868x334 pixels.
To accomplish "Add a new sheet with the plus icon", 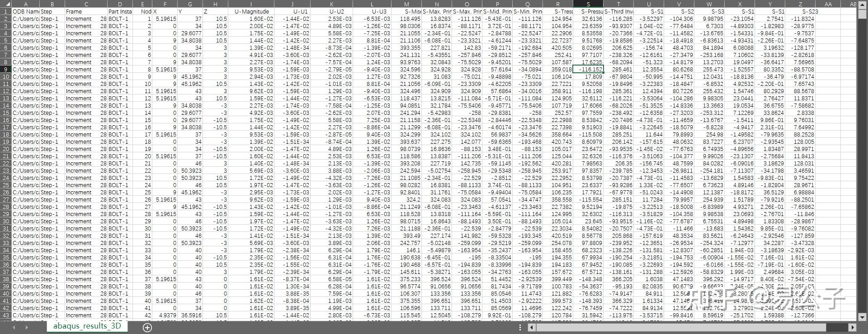I will coord(147,328).
